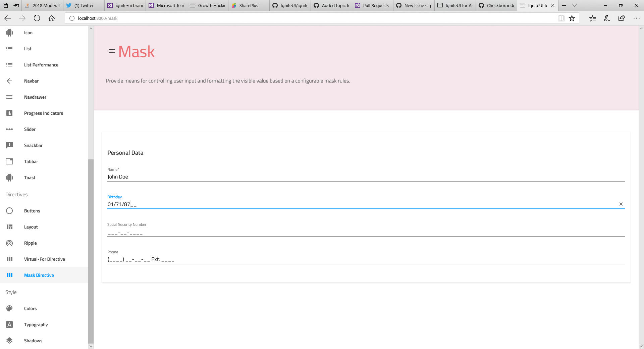Switch to the Pull Requests tab
The height and width of the screenshot is (349, 644).
coord(373,5)
